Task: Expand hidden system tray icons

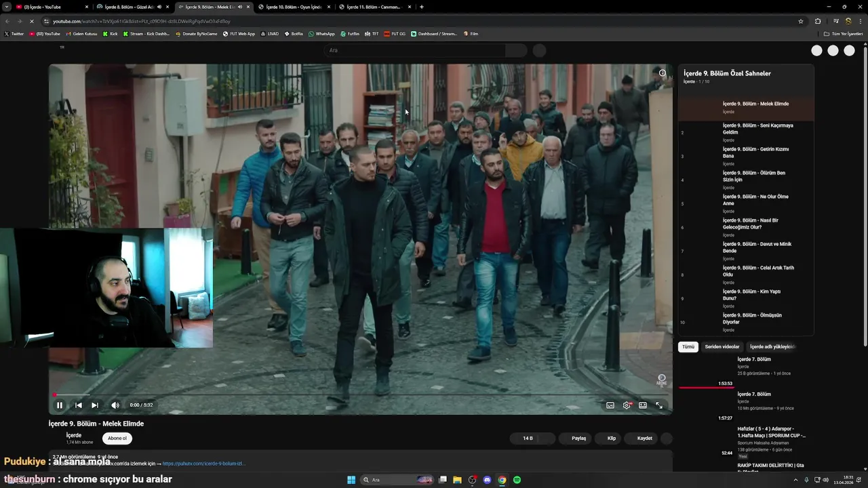Action: point(795,480)
